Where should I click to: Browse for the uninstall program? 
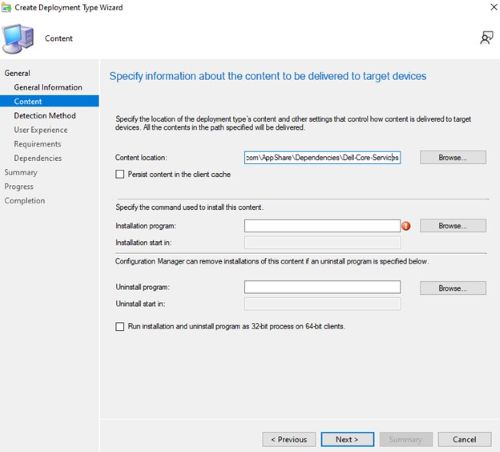click(x=453, y=288)
